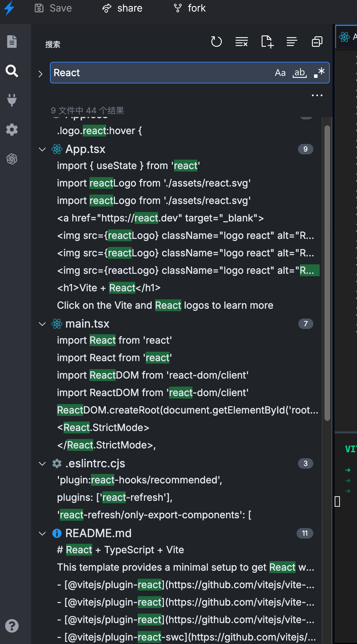Open the Explorer files icon in sidebar
The width and height of the screenshot is (357, 644).
point(12,41)
